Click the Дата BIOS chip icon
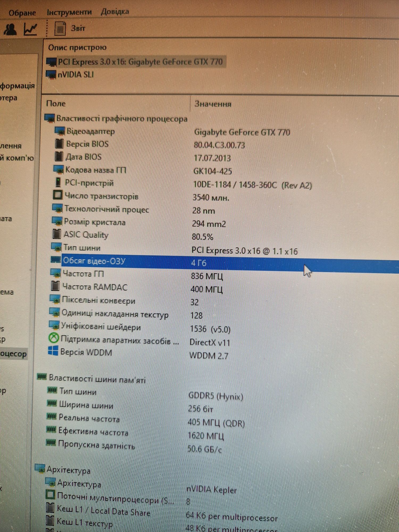Image resolution: width=399 pixels, height=532 pixels. [59, 156]
